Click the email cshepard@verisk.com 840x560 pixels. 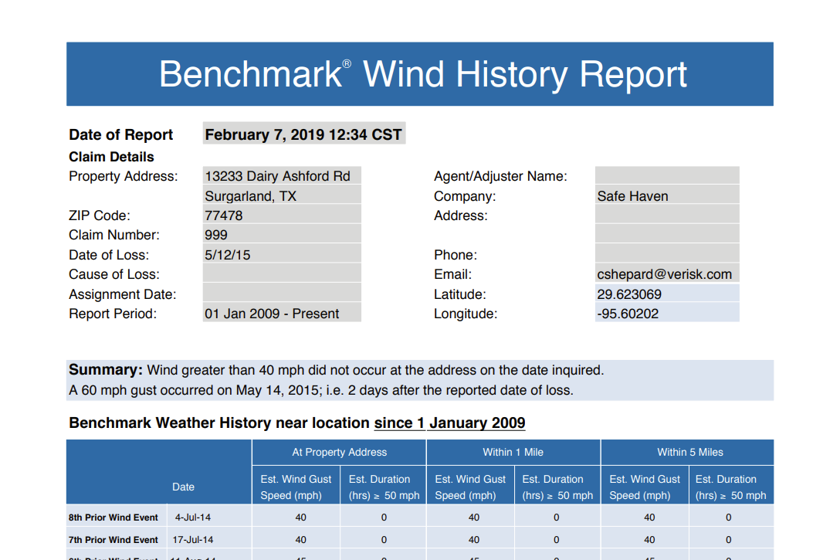click(667, 274)
